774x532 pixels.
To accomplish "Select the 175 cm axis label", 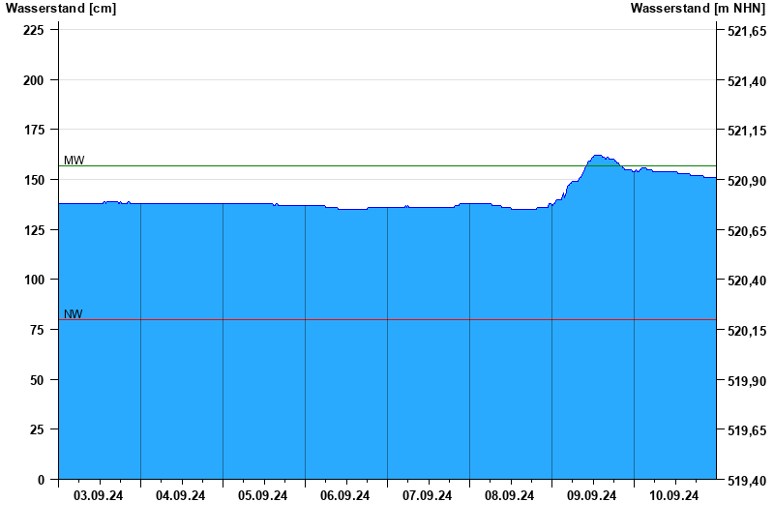I will (x=34, y=130).
